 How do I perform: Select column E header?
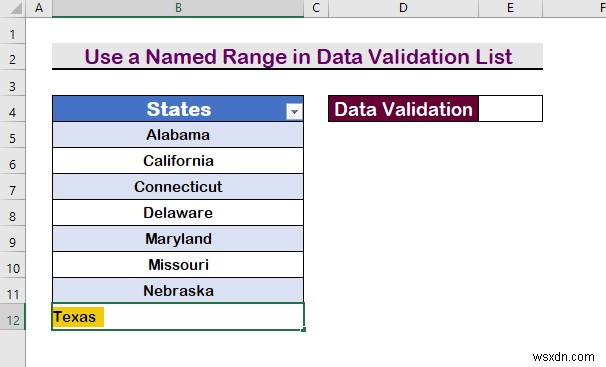click(511, 8)
